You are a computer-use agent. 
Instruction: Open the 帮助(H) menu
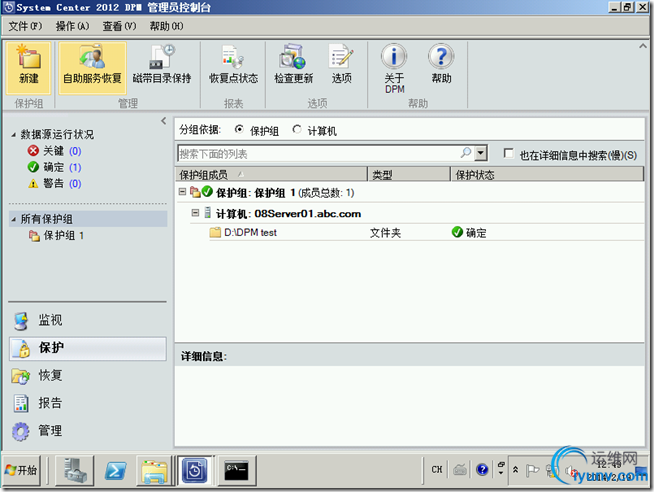pyautogui.click(x=166, y=26)
